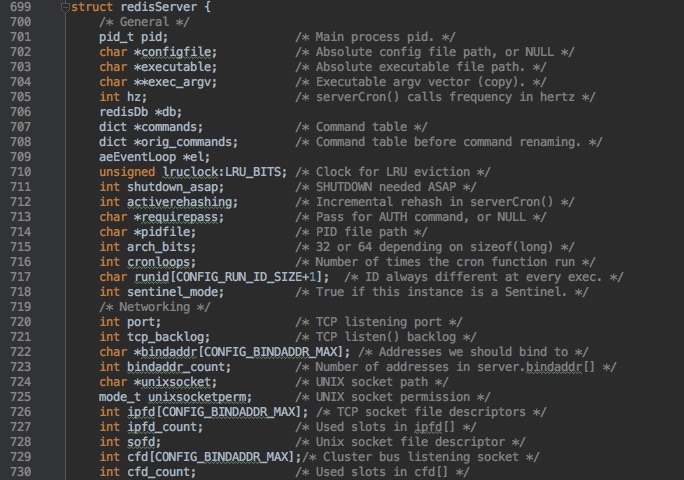Click the LRU_BITS macro
The image size is (684, 480).
(x=253, y=172)
